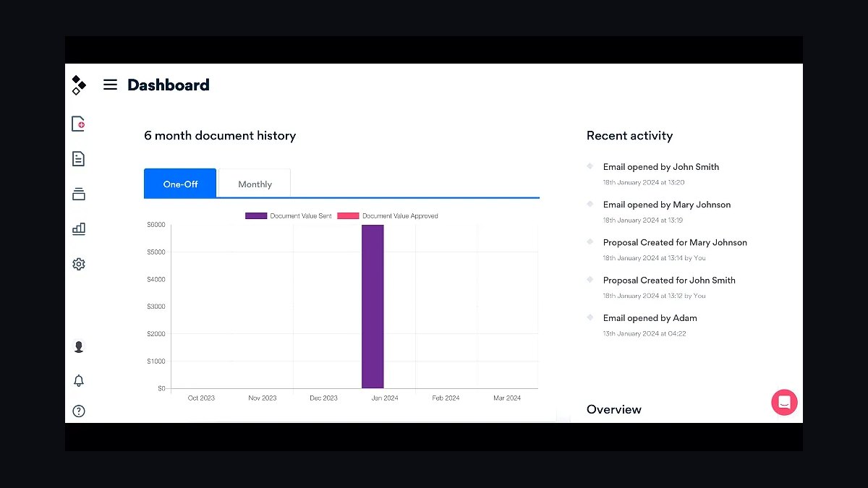Click the 'Nov 2023' axis label

263,398
